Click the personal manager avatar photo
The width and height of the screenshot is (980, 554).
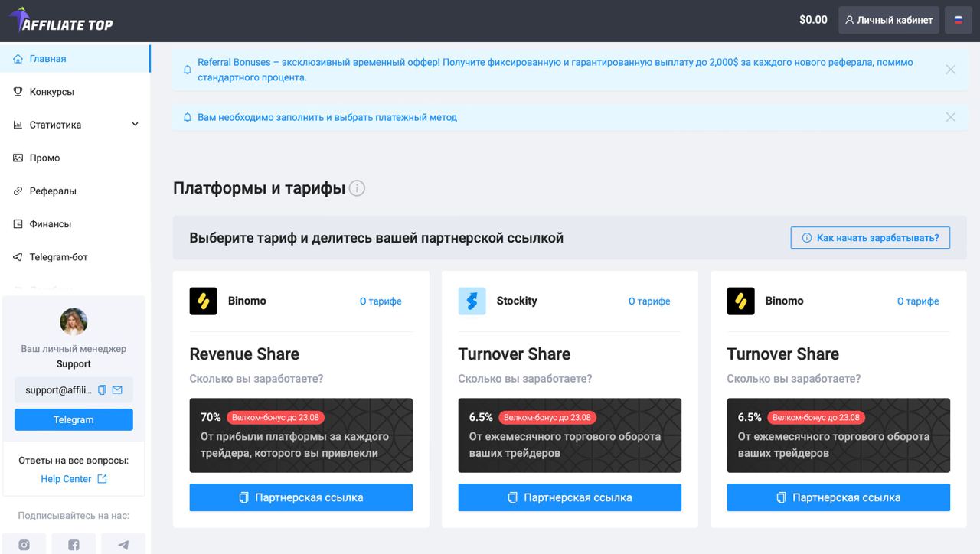click(x=73, y=322)
